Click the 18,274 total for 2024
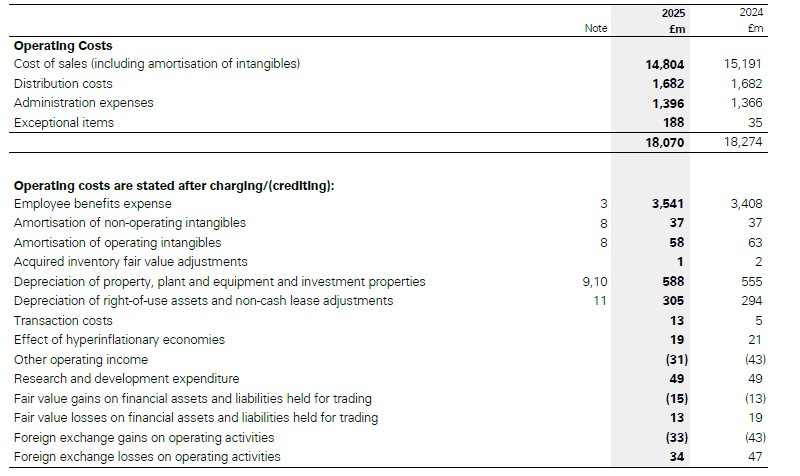This screenshot has width=800, height=476. 746,143
